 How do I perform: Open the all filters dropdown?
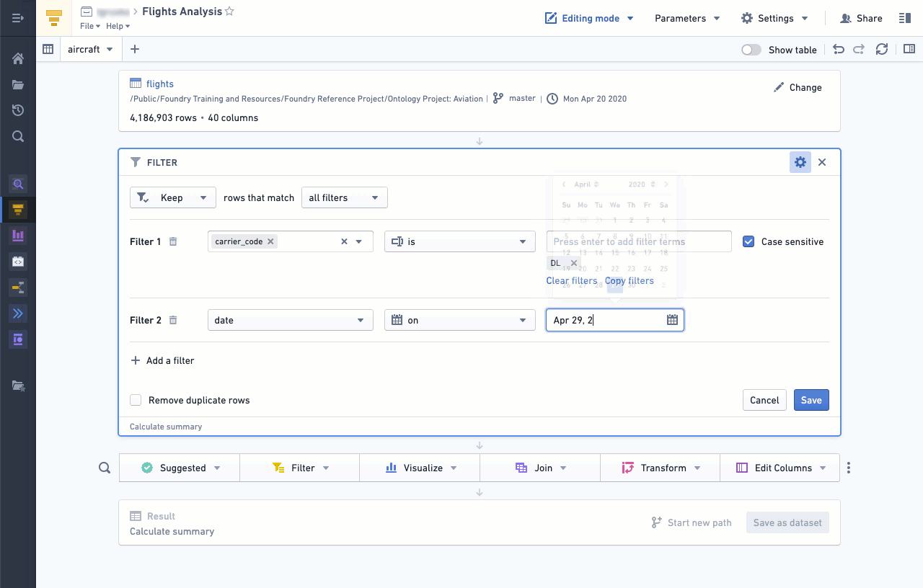click(x=345, y=197)
